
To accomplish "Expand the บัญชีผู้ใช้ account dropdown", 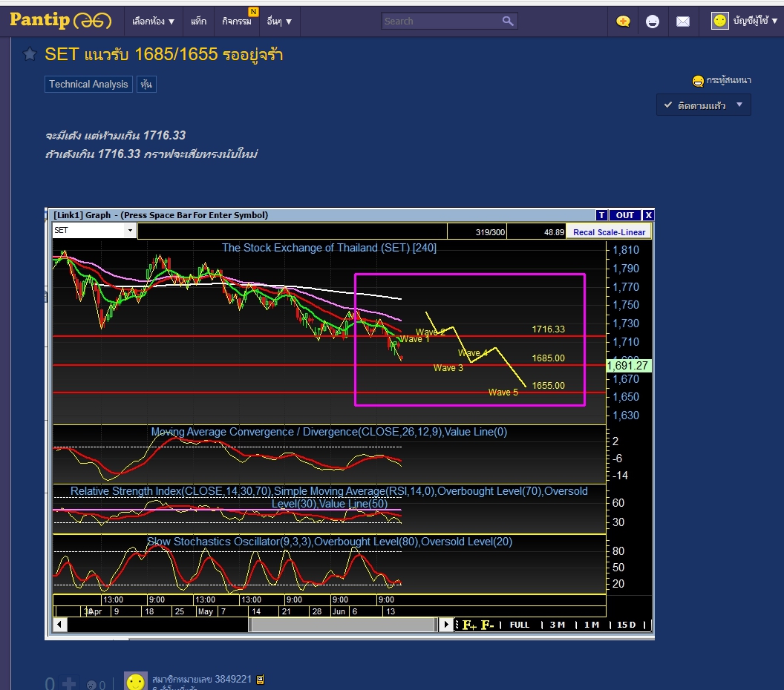I will (755, 21).
